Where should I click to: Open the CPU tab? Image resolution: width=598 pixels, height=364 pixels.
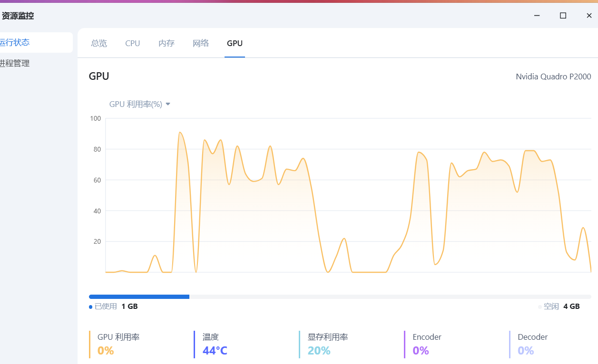tap(133, 43)
